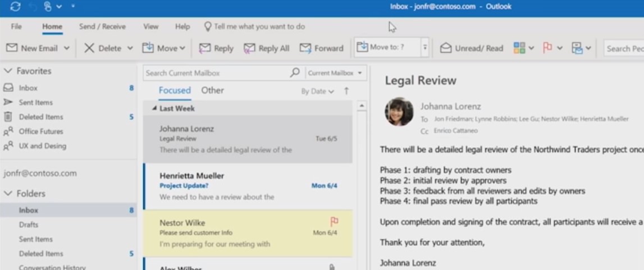This screenshot has height=270, width=644.
Task: Open the Conversation History folder
Action: [x=52, y=267]
